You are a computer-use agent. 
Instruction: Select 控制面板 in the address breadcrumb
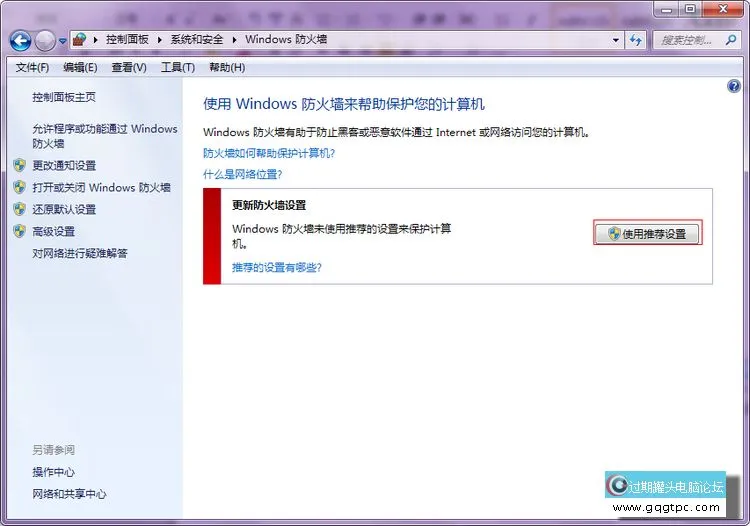coord(127,40)
